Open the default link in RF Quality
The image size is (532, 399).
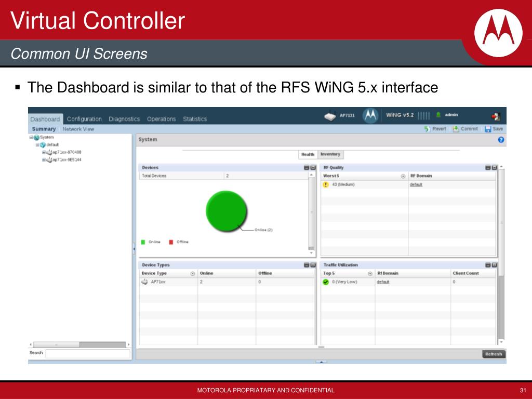click(416, 184)
